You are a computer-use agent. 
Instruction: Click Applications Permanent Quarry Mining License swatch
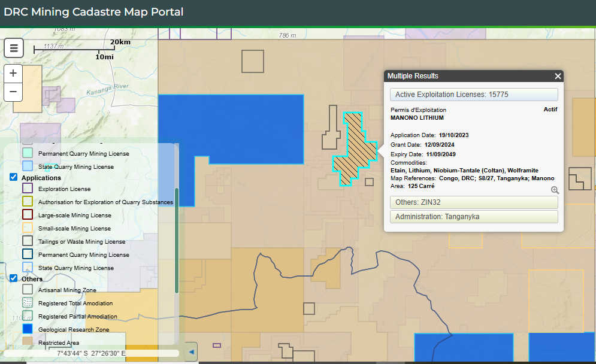tap(28, 254)
